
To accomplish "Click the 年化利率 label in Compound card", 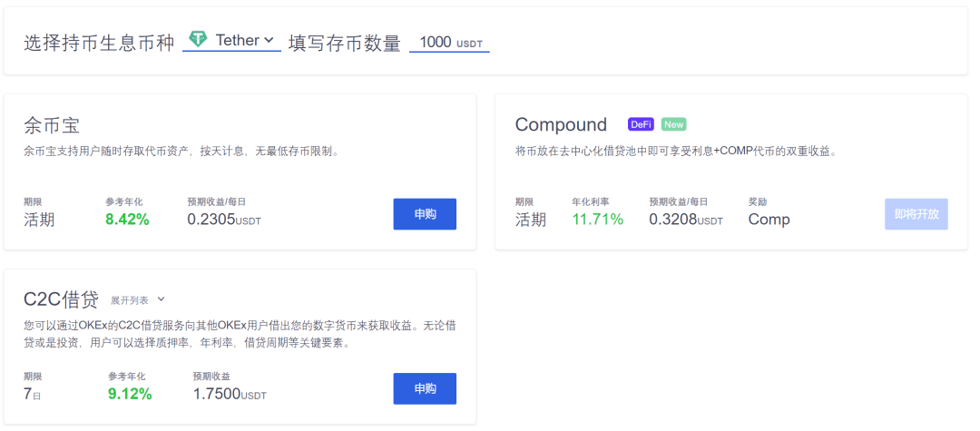I will (x=591, y=201).
